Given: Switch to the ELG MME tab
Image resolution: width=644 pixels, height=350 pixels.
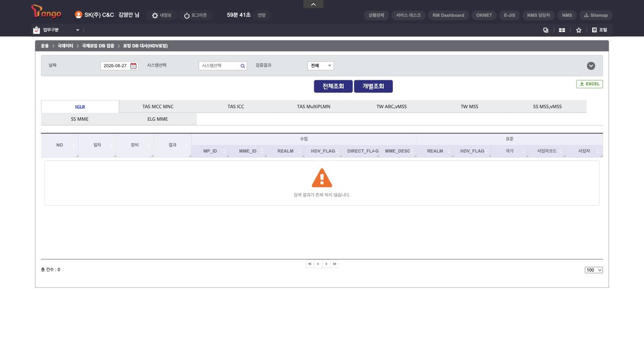Looking at the screenshot, I should coord(158,119).
